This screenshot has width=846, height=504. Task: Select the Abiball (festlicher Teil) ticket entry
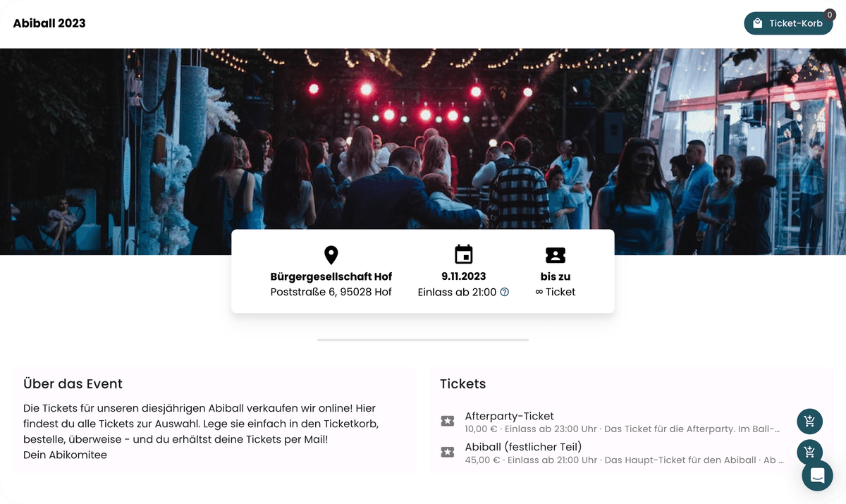(522, 446)
